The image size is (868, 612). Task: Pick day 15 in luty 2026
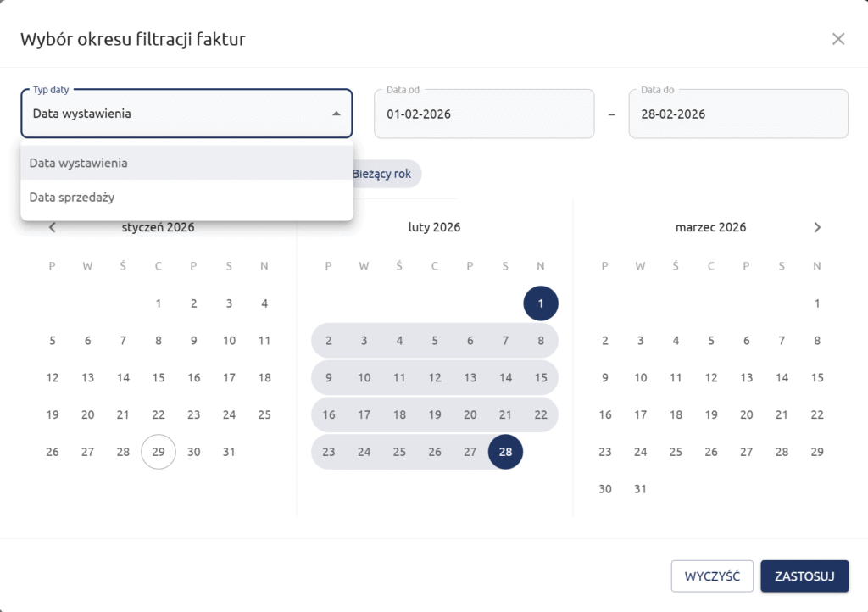(541, 378)
